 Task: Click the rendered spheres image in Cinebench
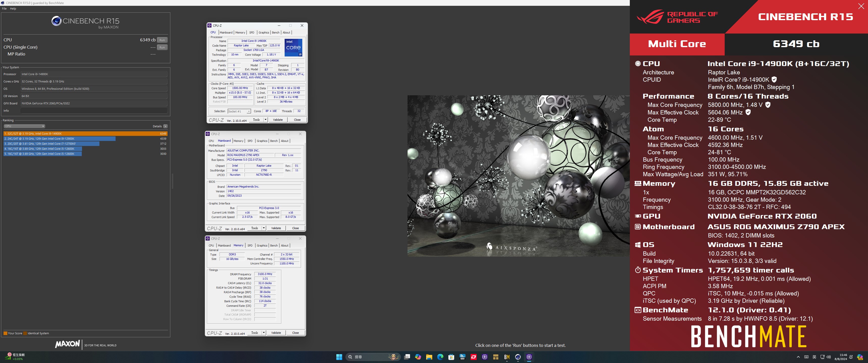pyautogui.click(x=518, y=176)
